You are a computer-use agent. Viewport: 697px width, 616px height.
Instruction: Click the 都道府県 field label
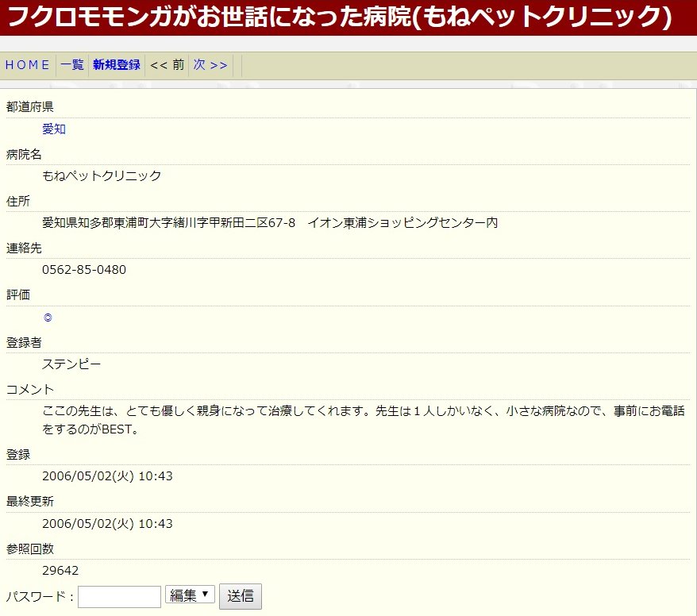[x=30, y=107]
